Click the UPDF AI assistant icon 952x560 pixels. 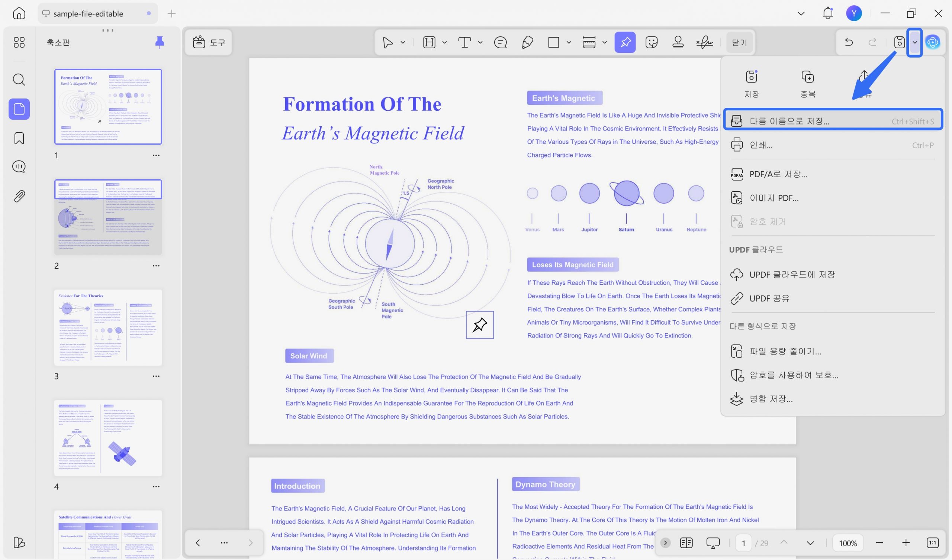pos(932,42)
